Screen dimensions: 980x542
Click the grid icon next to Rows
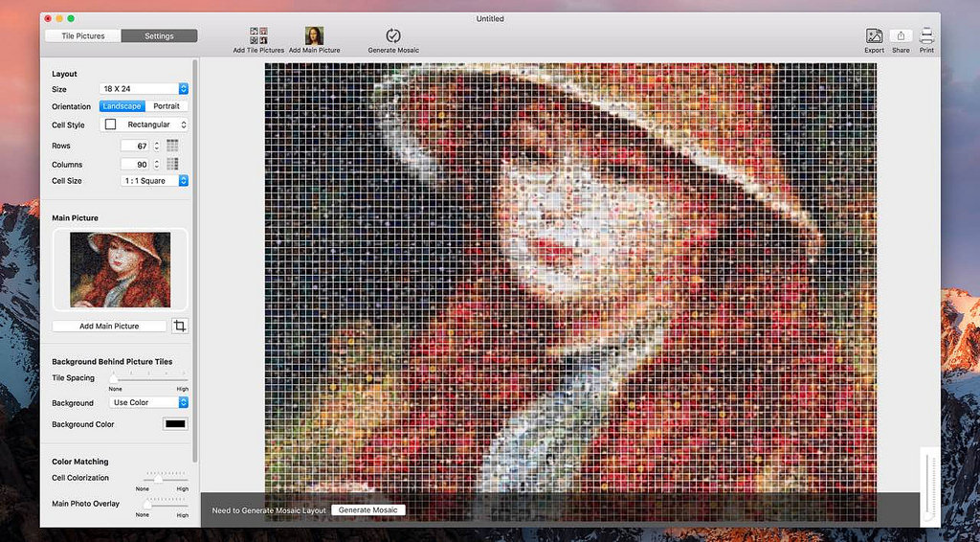[172, 146]
